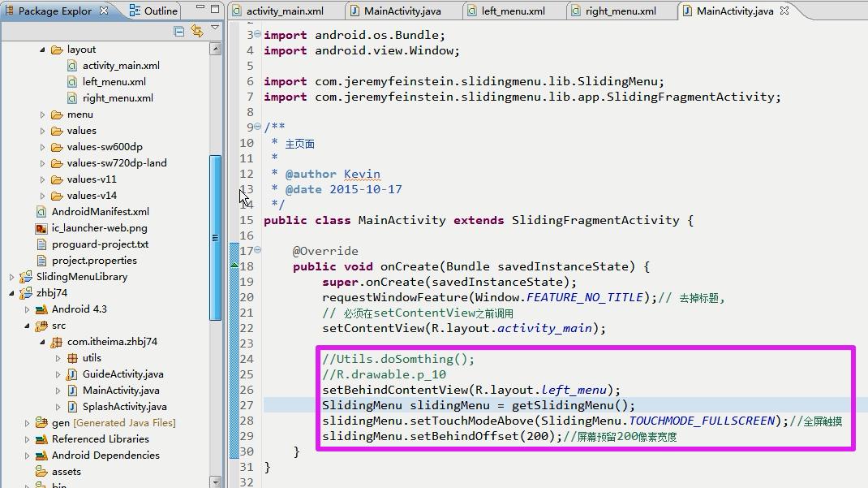Maximize the Package Explorer panel
This screenshot has width=868, height=488.
pyautogui.click(x=213, y=11)
